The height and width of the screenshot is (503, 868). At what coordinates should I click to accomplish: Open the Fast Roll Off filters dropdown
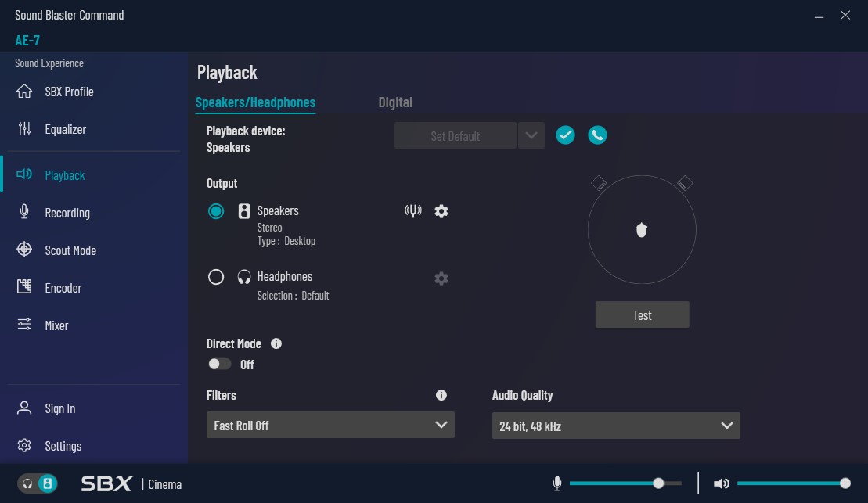click(x=330, y=425)
